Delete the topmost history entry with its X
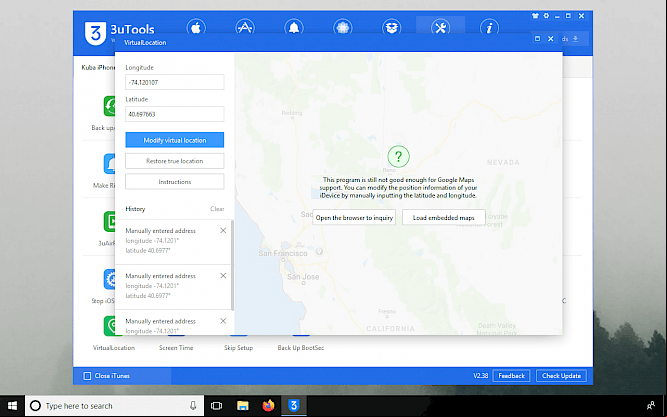The height and width of the screenshot is (417, 667). tap(223, 230)
